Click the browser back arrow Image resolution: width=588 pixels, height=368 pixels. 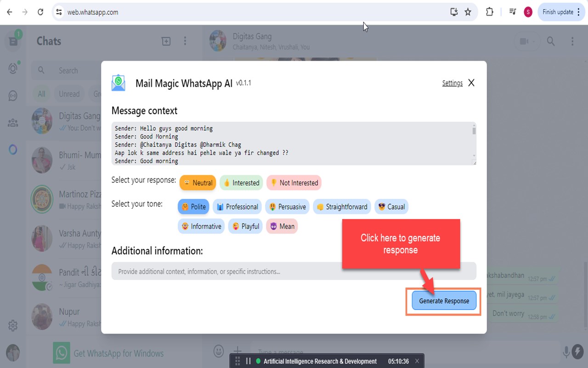click(x=10, y=12)
